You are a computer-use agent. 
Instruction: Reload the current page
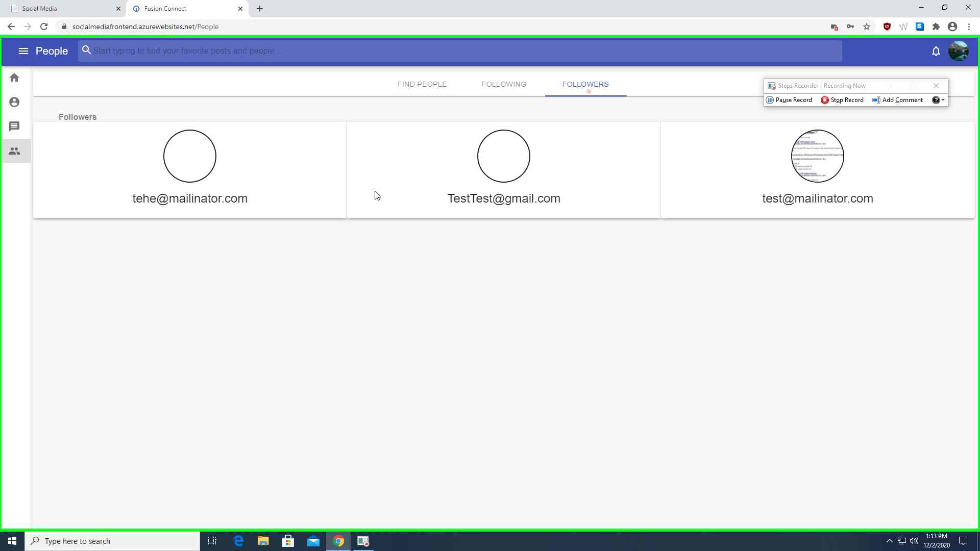click(x=44, y=27)
